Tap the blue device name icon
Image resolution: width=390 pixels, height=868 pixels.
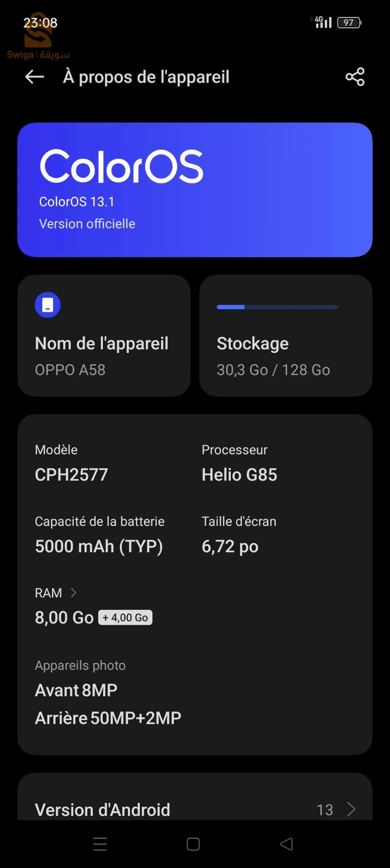48,305
